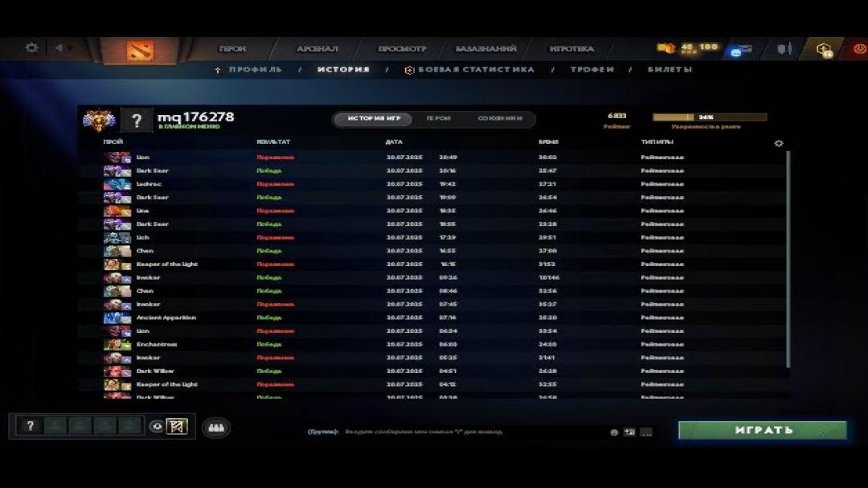Screen dimensions: 868x488
Task: Click the Invoker portrait in the 09:26 row
Action: point(117,277)
